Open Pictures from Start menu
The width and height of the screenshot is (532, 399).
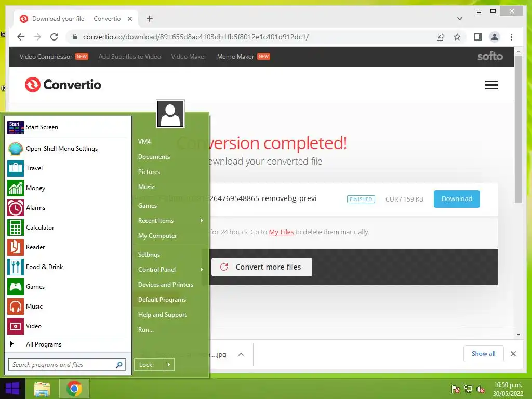click(x=149, y=172)
